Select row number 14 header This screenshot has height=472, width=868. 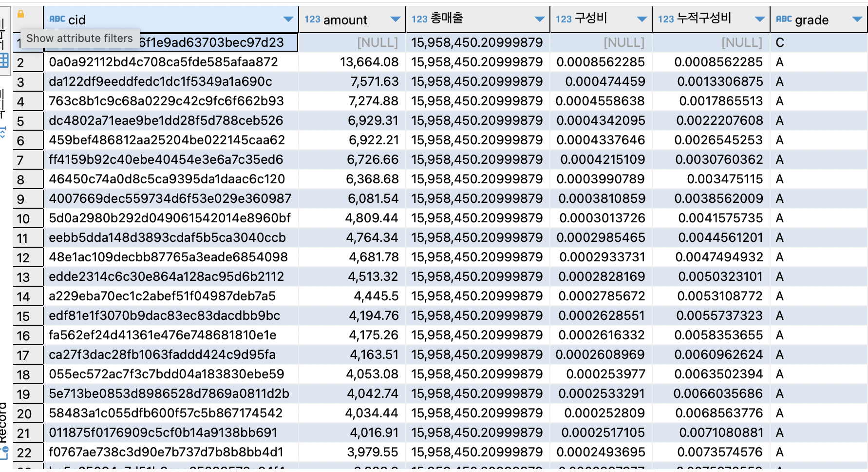click(x=28, y=296)
